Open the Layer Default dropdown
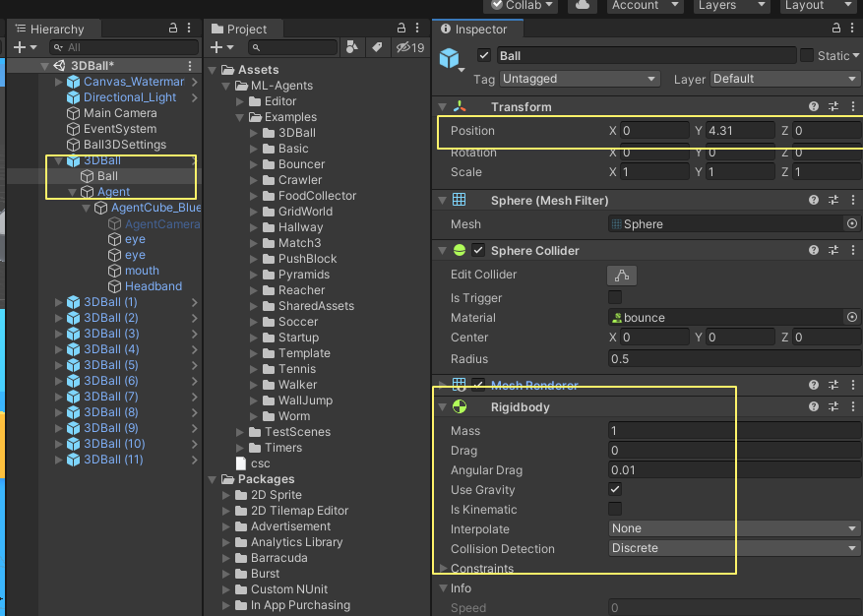Viewport: 863px width, 616px height. 785,79
